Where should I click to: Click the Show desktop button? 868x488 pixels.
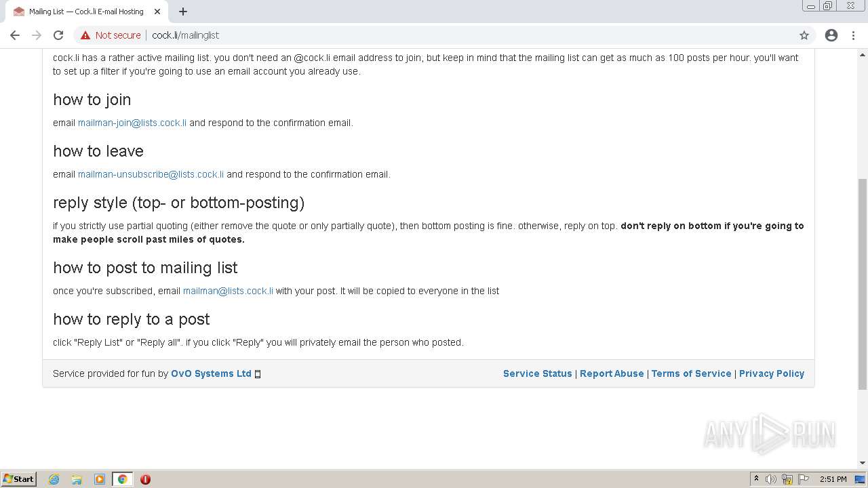[861, 479]
